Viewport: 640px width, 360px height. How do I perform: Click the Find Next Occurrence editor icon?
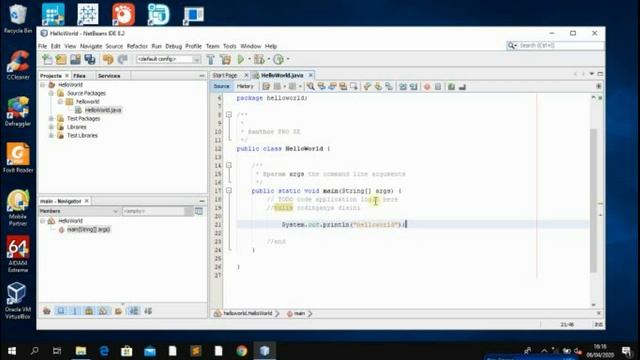(332, 87)
